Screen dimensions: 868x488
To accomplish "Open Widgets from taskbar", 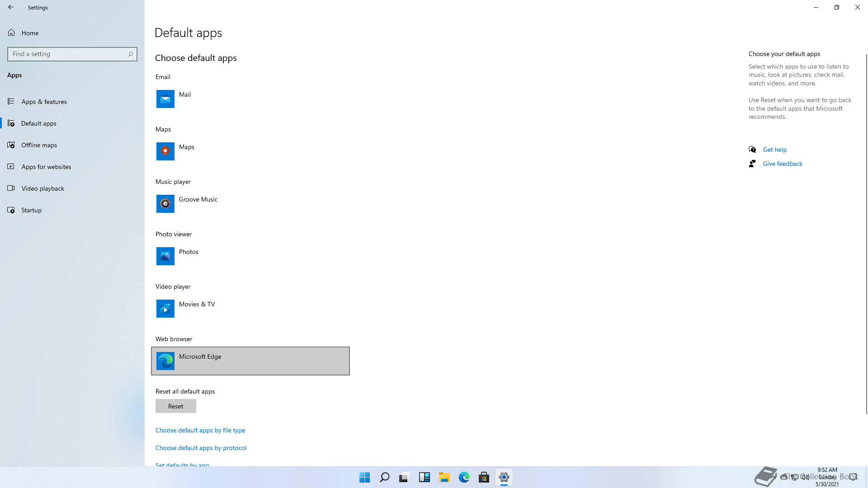I will (425, 477).
